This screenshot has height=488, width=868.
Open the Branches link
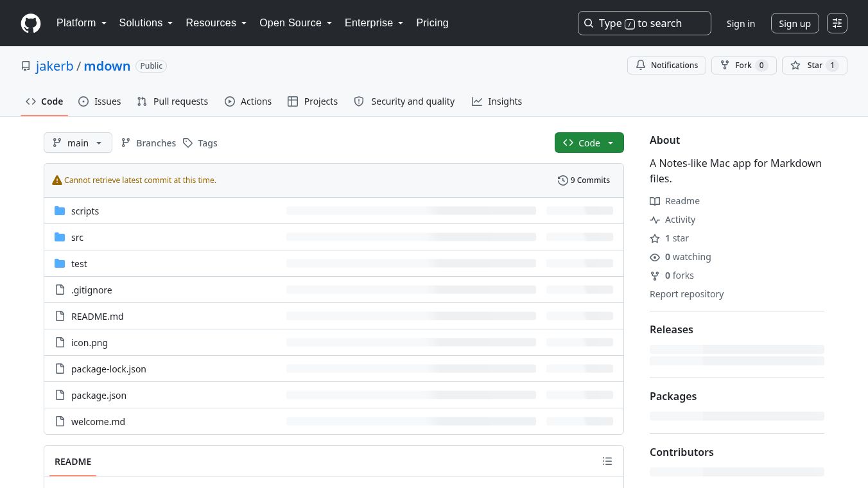[148, 143]
